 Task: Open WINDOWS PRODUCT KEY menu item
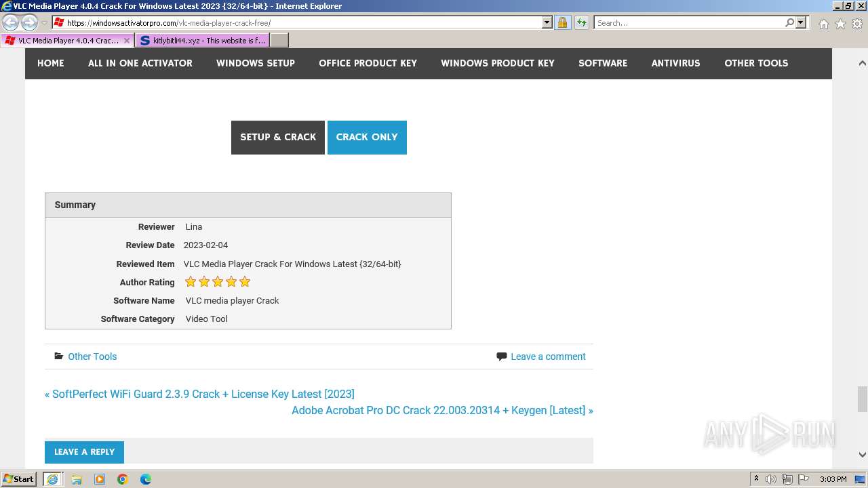(x=498, y=63)
